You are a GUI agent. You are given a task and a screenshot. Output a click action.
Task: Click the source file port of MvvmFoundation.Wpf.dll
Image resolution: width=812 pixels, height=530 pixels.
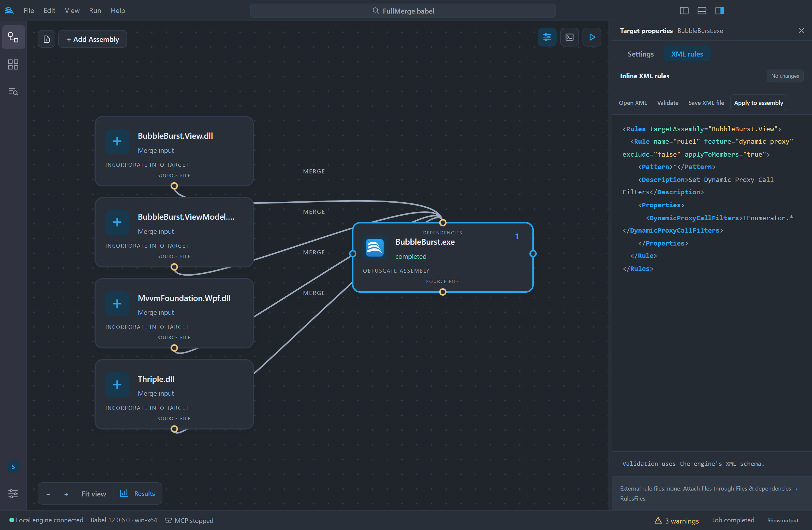pos(174,348)
